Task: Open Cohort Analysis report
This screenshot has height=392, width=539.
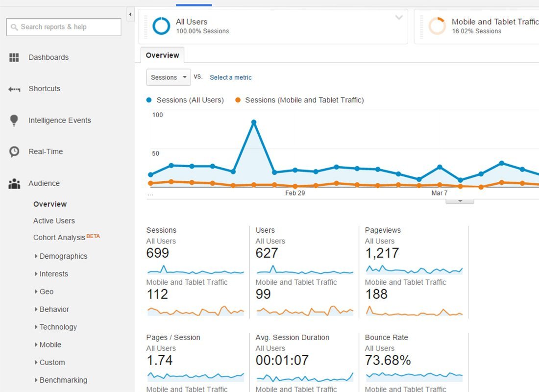Action: [x=59, y=238]
